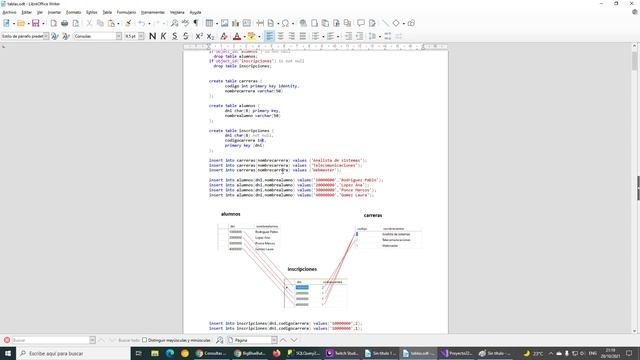
Task: Click the Insert Comment icon
Action: tap(361, 23)
